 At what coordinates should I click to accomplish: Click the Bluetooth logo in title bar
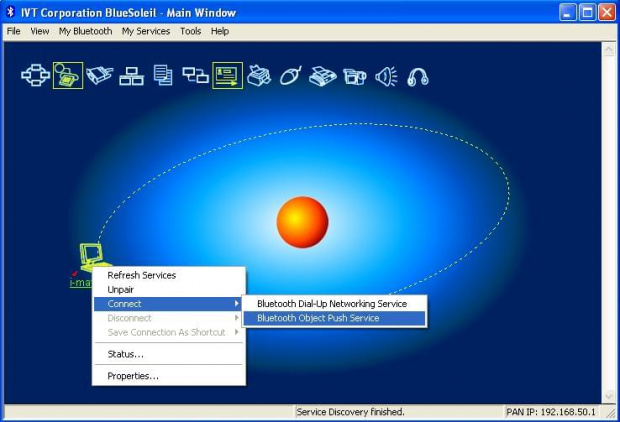click(10, 12)
